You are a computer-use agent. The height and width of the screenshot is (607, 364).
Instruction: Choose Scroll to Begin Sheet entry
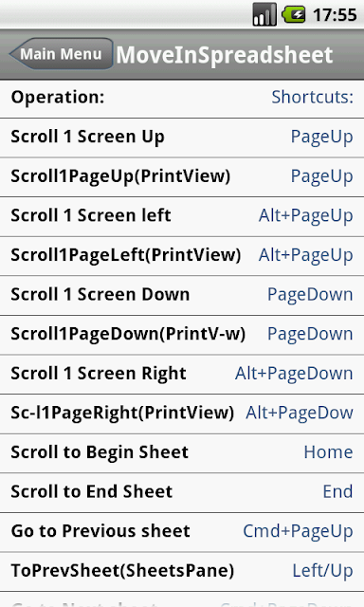(x=182, y=453)
